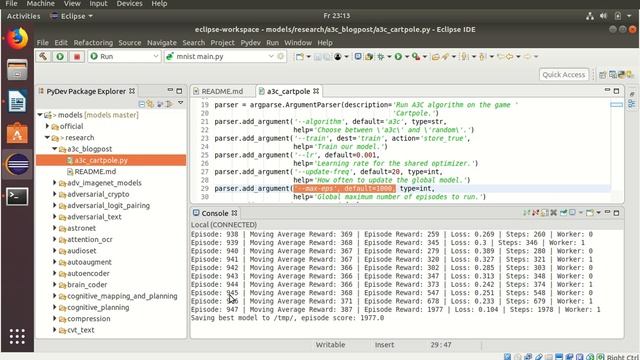Click Activities in the top bar
This screenshot has height=360, width=640.
(x=24, y=16)
